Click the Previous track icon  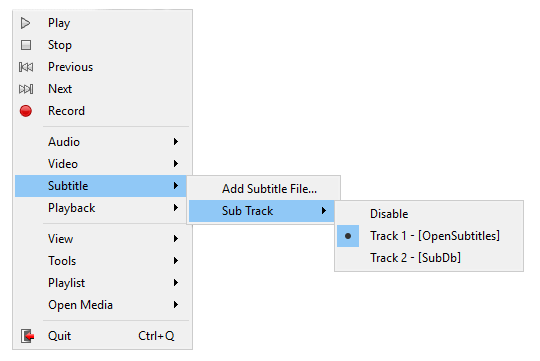click(x=26, y=67)
